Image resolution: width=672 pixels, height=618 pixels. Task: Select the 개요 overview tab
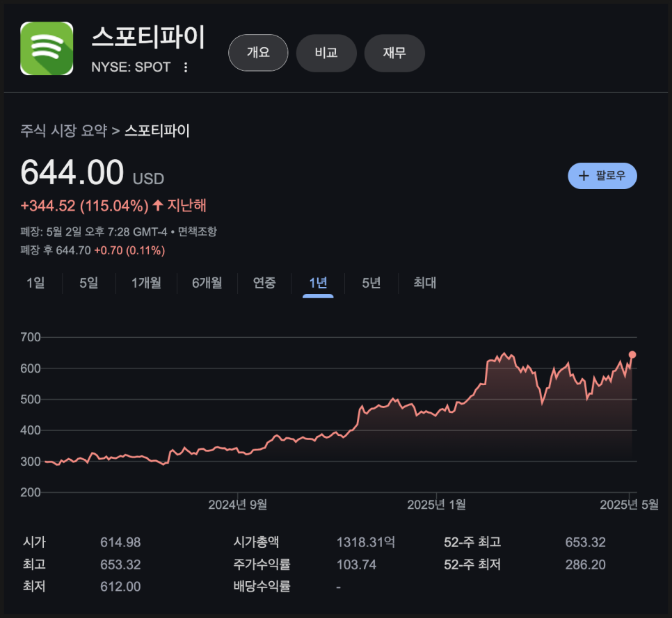tap(258, 53)
